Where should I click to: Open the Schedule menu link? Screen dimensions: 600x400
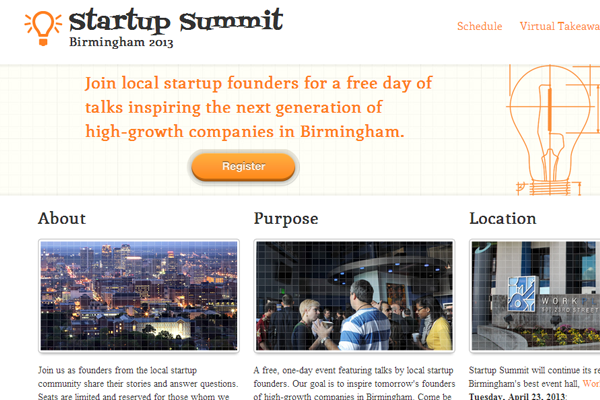point(479,26)
